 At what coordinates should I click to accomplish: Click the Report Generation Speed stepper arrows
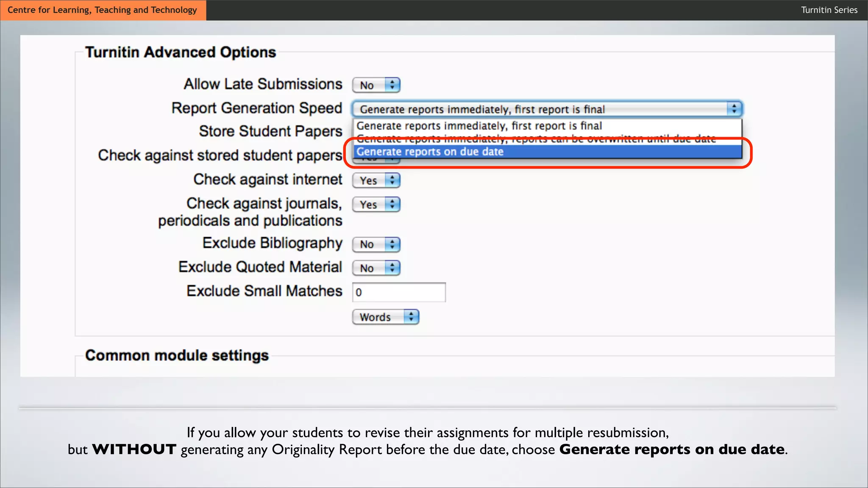click(734, 109)
